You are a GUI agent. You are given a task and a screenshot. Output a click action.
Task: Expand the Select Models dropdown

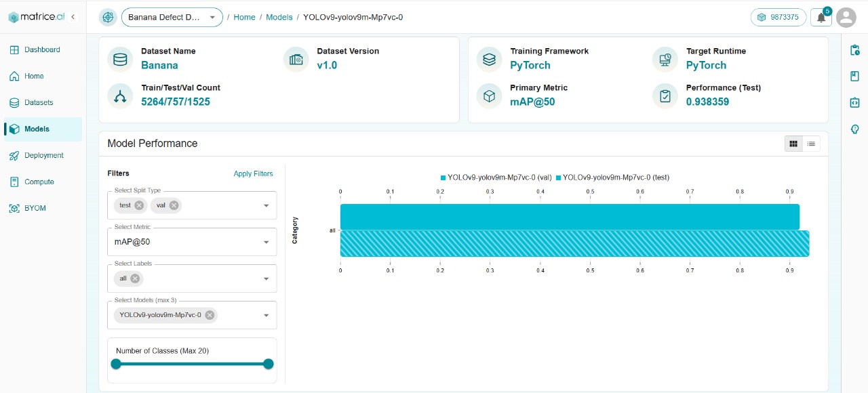(267, 316)
